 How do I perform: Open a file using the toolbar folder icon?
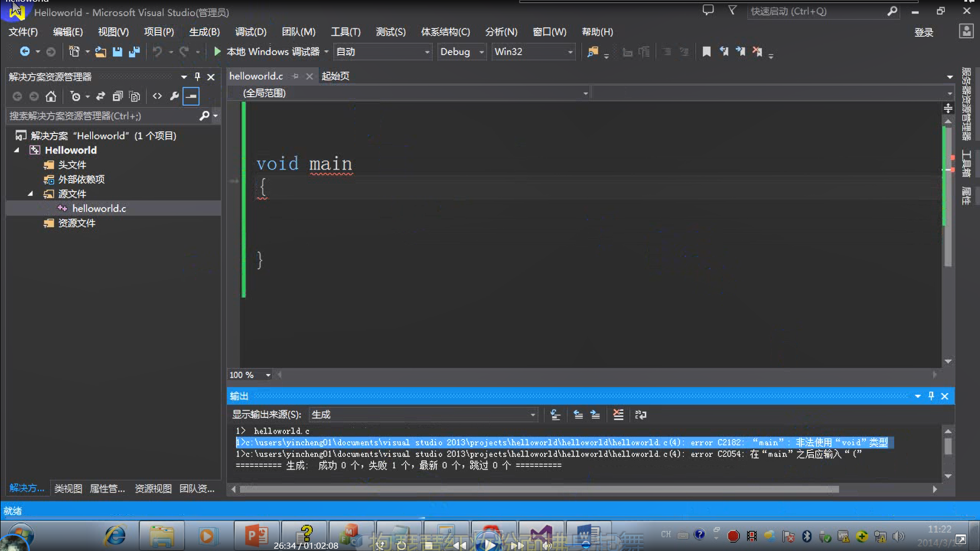click(x=100, y=52)
